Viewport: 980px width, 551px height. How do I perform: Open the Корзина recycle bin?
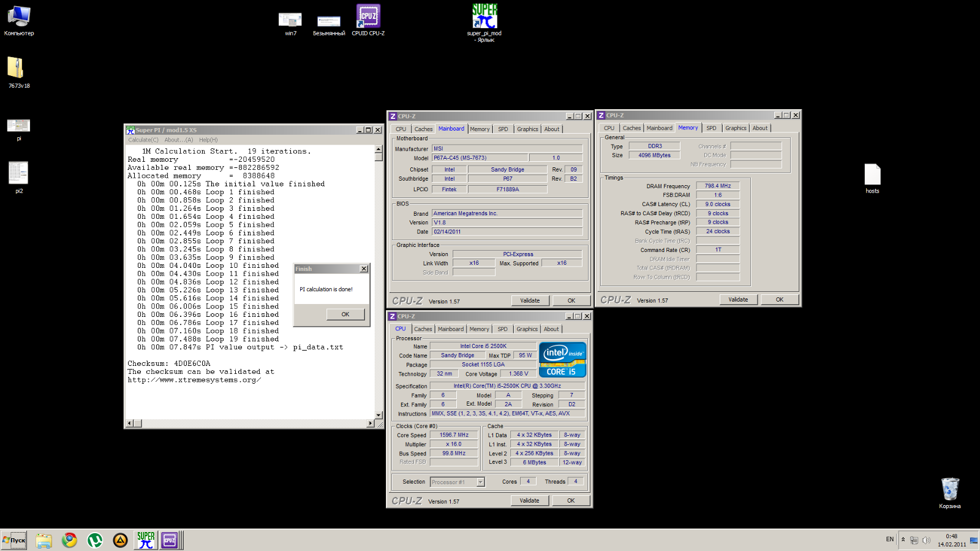(x=949, y=493)
